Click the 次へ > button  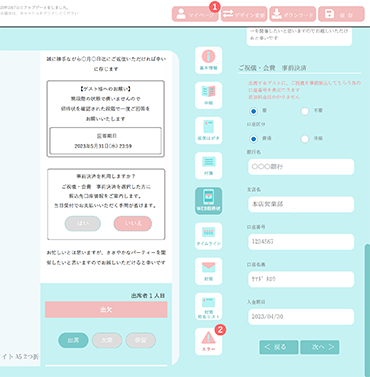(x=320, y=347)
